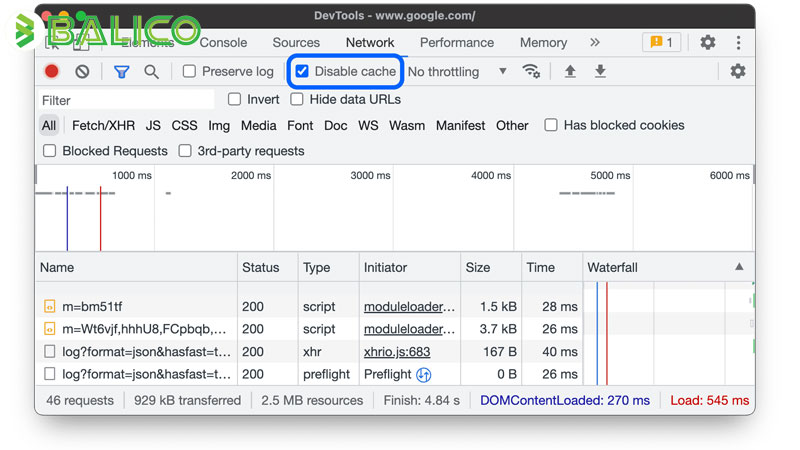Open moduleloader initiator for m=Wt6vjf row
The image size is (800, 450).
(409, 329)
